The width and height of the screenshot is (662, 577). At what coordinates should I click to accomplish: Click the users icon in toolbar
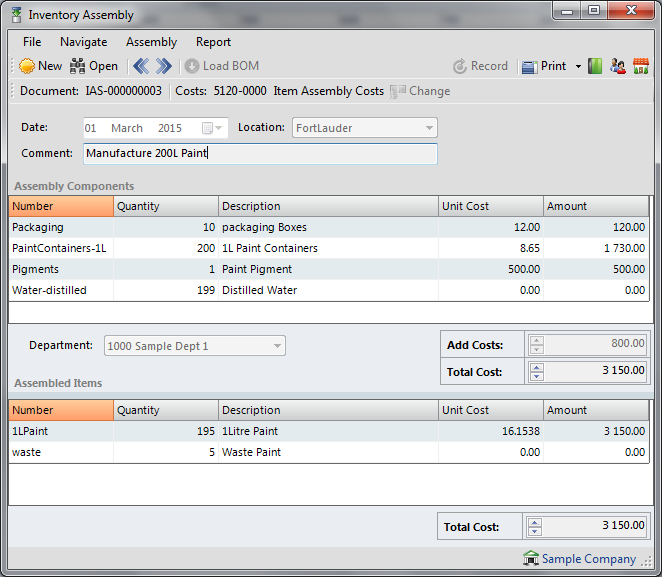(x=618, y=66)
